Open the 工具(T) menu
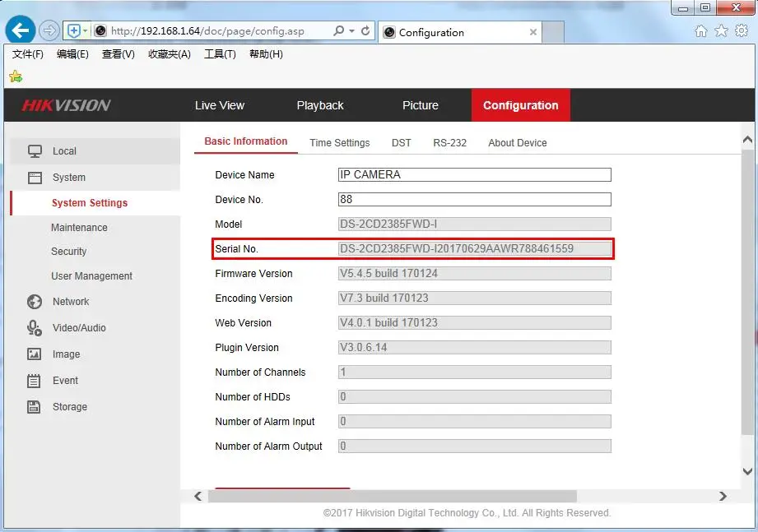The width and height of the screenshot is (758, 532). [x=220, y=54]
